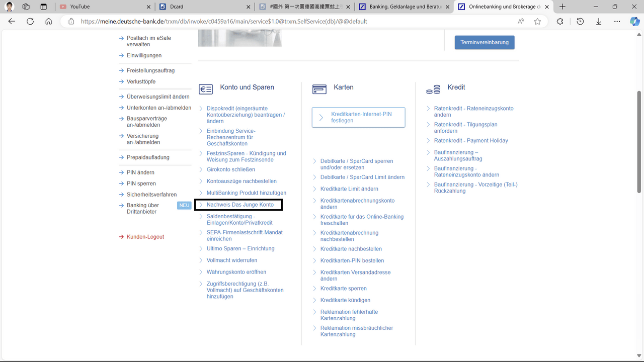
Task: Open Kreditkarten-Internet-PIN festlegen button
Action: [x=358, y=117]
